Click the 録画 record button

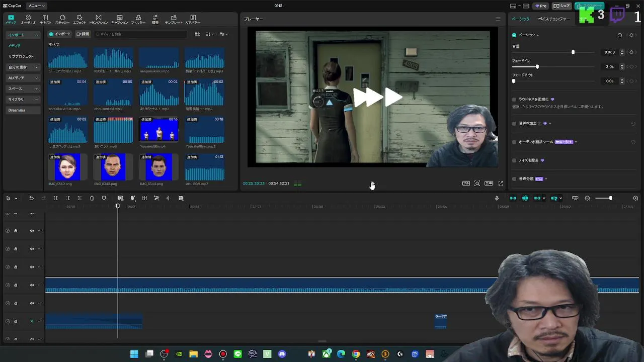[83, 34]
